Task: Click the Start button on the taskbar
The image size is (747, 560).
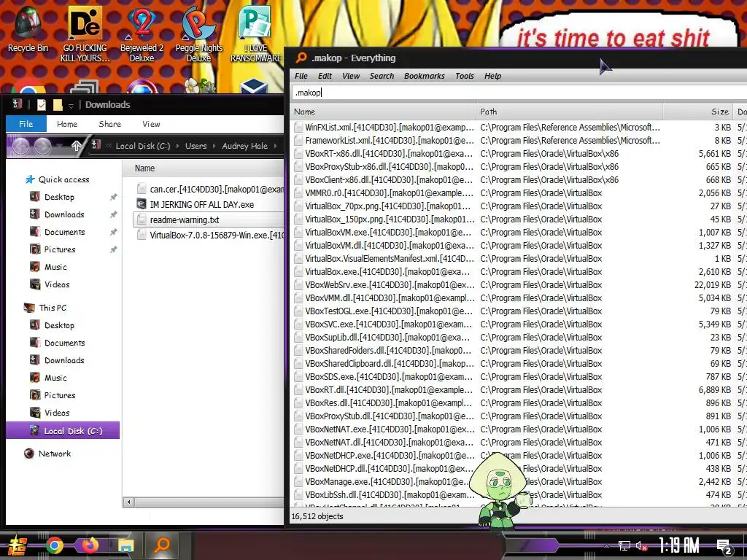Action: [16, 545]
